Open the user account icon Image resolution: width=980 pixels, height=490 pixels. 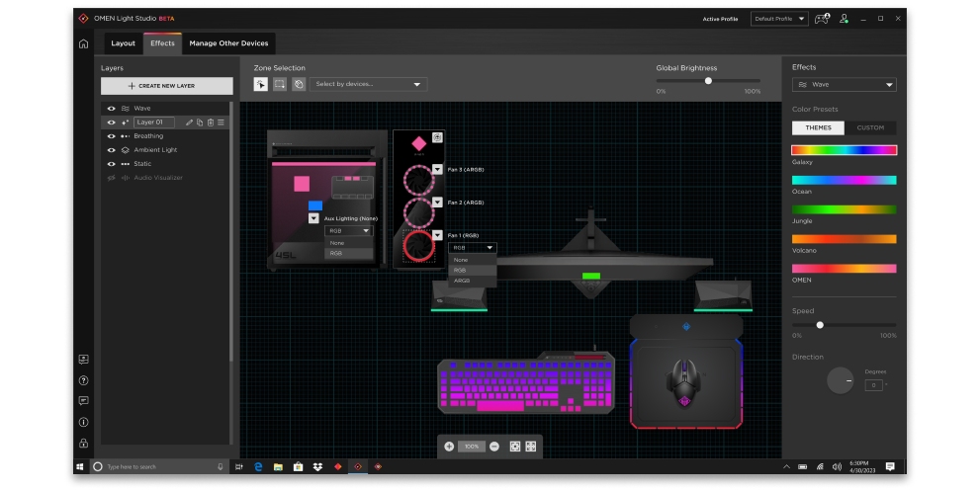pos(844,19)
